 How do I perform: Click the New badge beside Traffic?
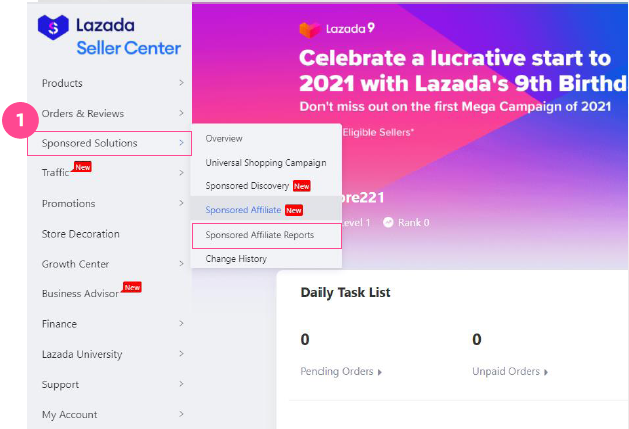pos(83,167)
